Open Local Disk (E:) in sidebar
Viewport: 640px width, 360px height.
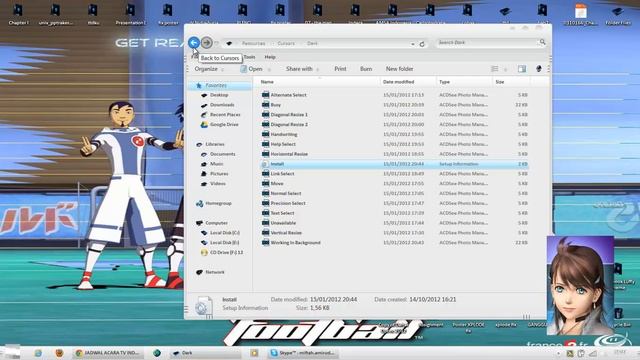click(220, 242)
